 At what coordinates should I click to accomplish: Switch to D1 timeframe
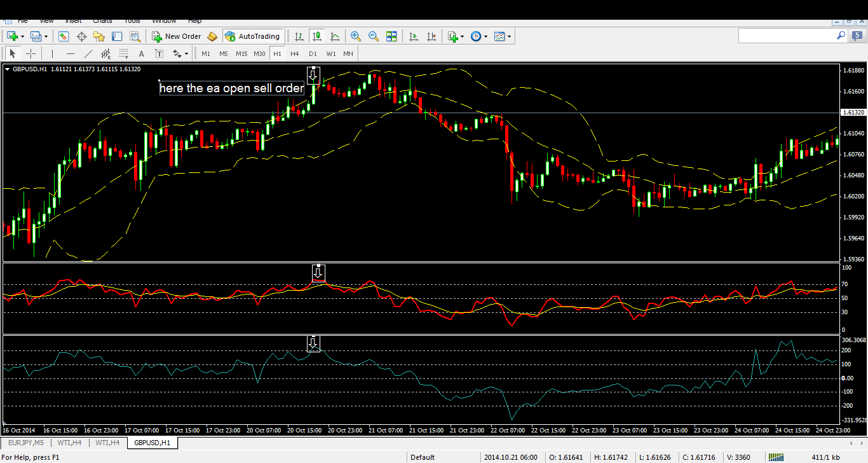click(313, 54)
